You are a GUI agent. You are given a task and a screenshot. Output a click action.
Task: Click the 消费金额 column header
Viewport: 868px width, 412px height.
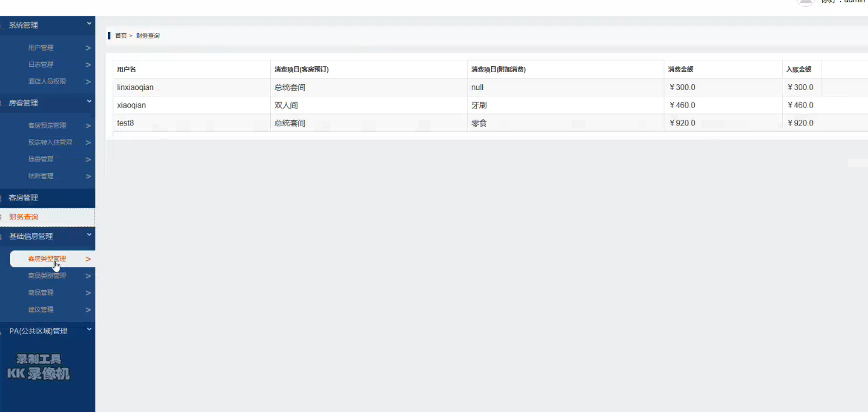pos(680,70)
